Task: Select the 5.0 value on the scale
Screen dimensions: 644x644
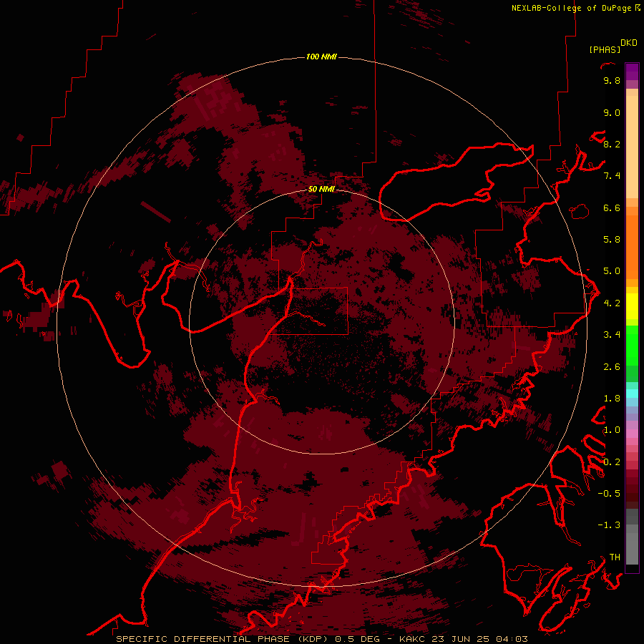Action: 612,271
